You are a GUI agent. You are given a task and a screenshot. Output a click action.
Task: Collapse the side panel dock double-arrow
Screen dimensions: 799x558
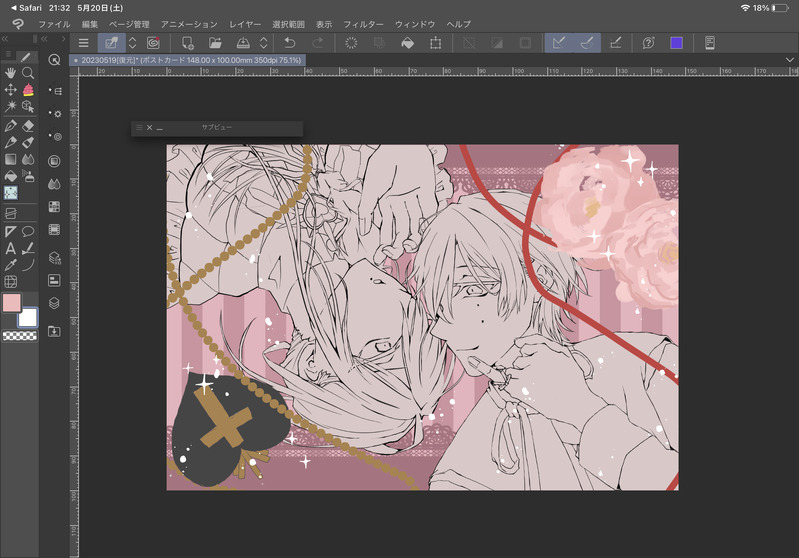45,39
